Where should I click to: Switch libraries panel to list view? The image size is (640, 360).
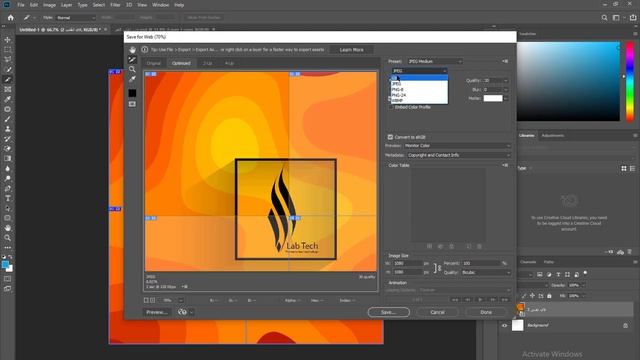632,168
